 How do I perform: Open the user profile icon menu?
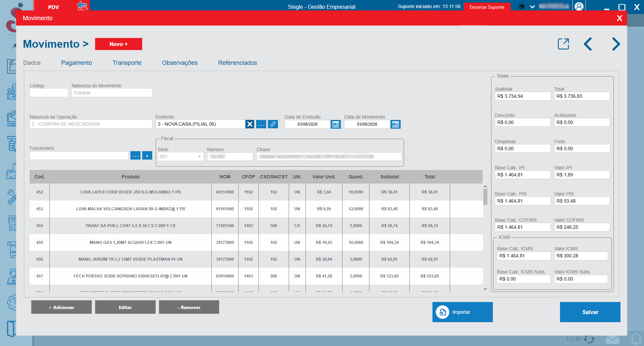[x=579, y=6]
